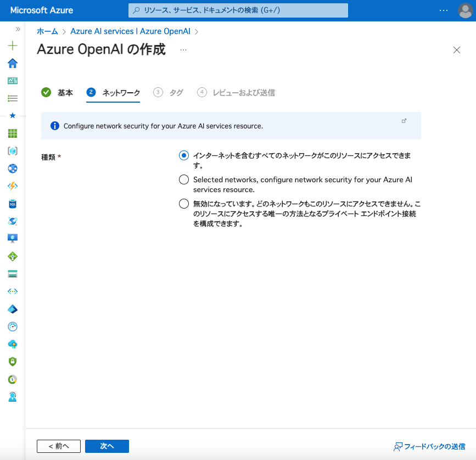The image size is (476, 460).
Task: Select the Selected networks radio option
Action: [184, 179]
